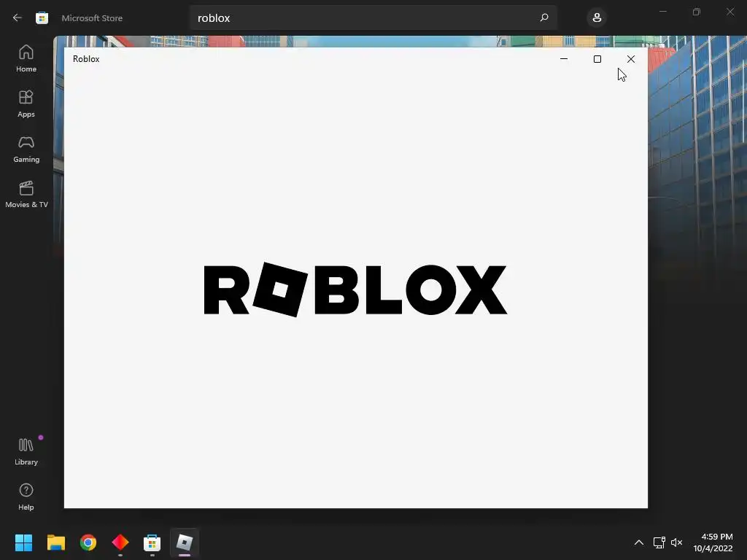Click the Roblox logo splash image
747x560 pixels.
coord(355,289)
